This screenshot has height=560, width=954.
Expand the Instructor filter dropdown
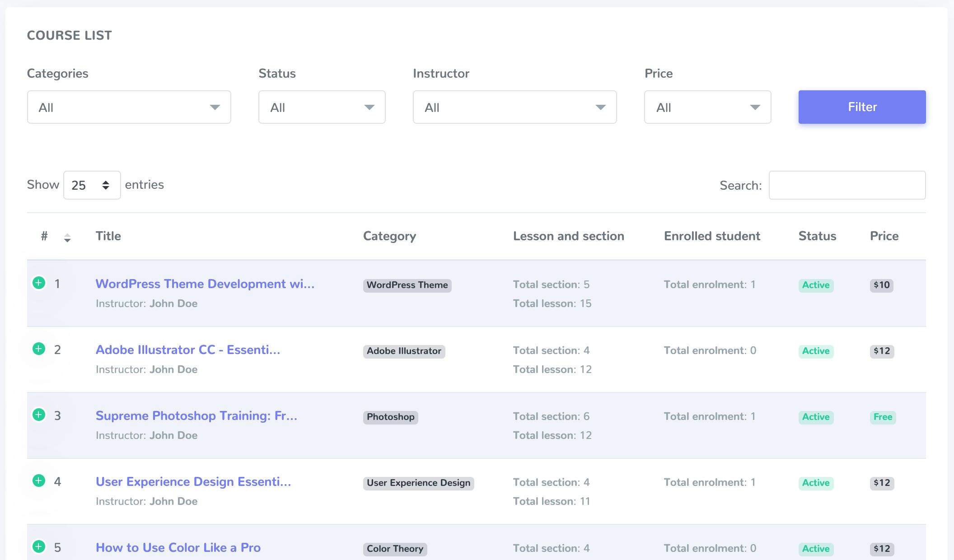[x=514, y=107]
